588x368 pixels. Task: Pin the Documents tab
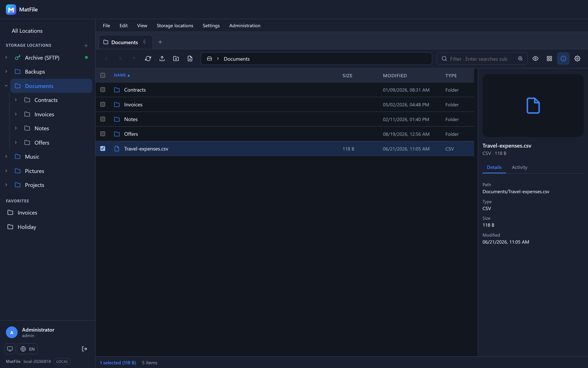(144, 42)
